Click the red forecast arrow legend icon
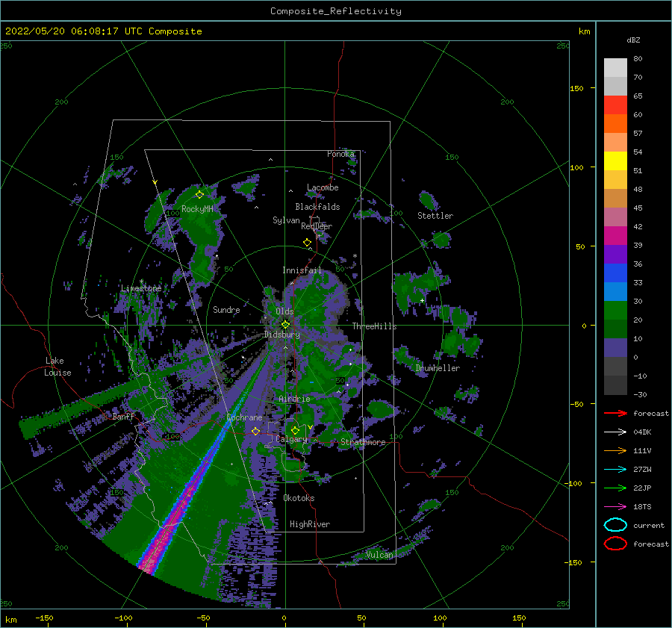The height and width of the screenshot is (628, 672). (x=615, y=413)
